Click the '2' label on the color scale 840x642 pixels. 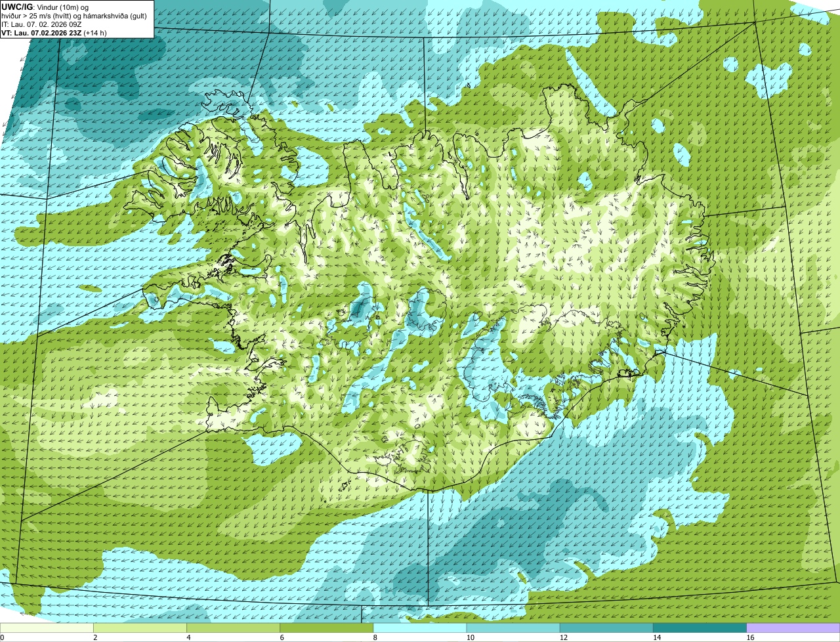[95, 637]
